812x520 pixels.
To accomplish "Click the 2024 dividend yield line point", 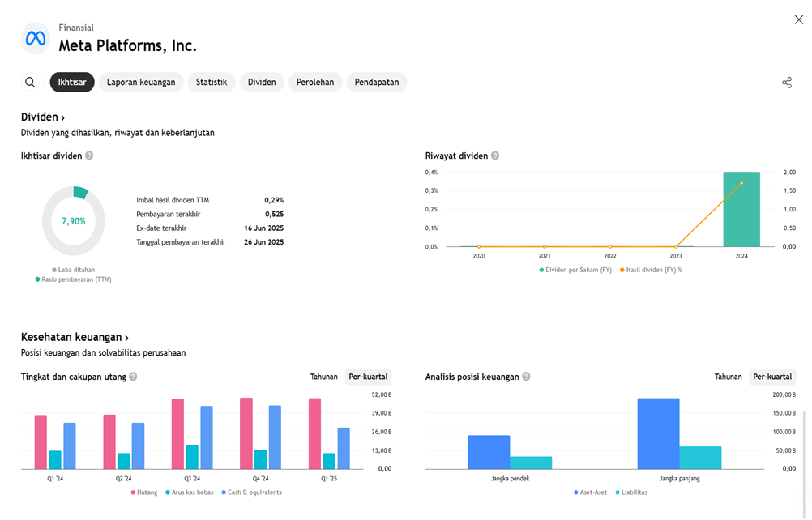I will pos(741,183).
